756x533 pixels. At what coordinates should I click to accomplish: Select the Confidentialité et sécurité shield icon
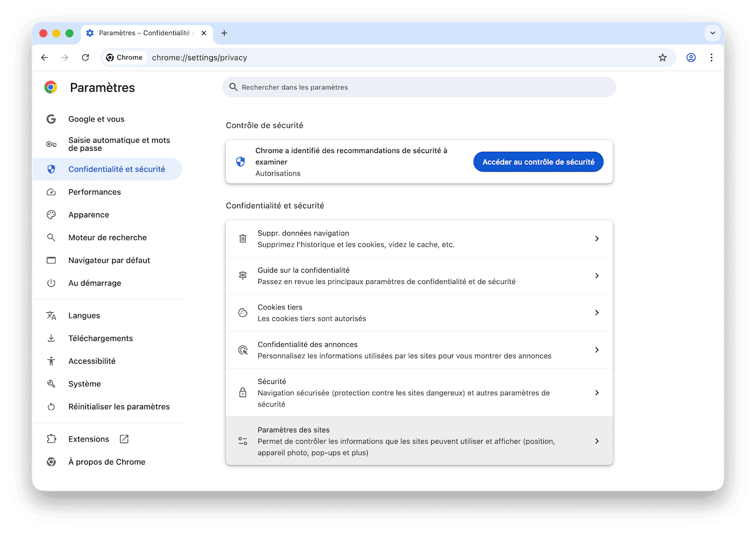tap(51, 169)
